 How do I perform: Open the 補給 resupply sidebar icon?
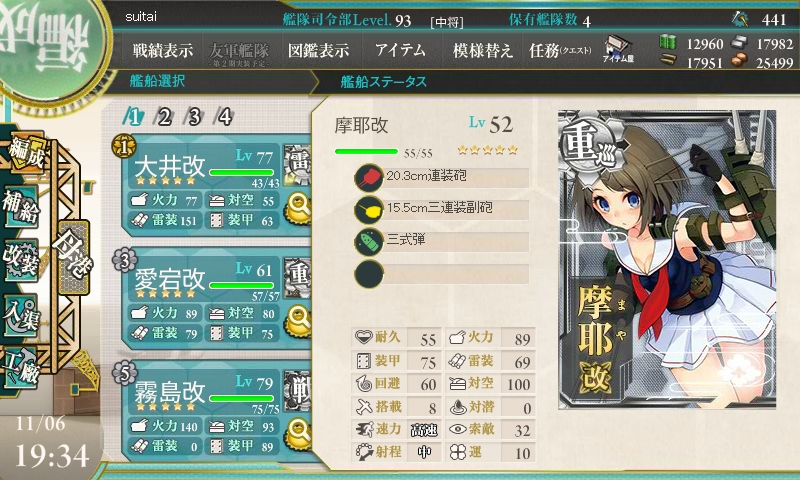21,206
